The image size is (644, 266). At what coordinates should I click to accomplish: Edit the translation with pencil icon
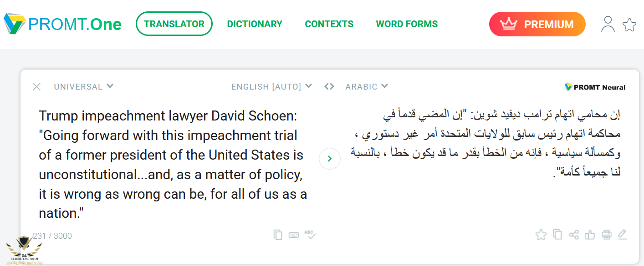coord(623,235)
